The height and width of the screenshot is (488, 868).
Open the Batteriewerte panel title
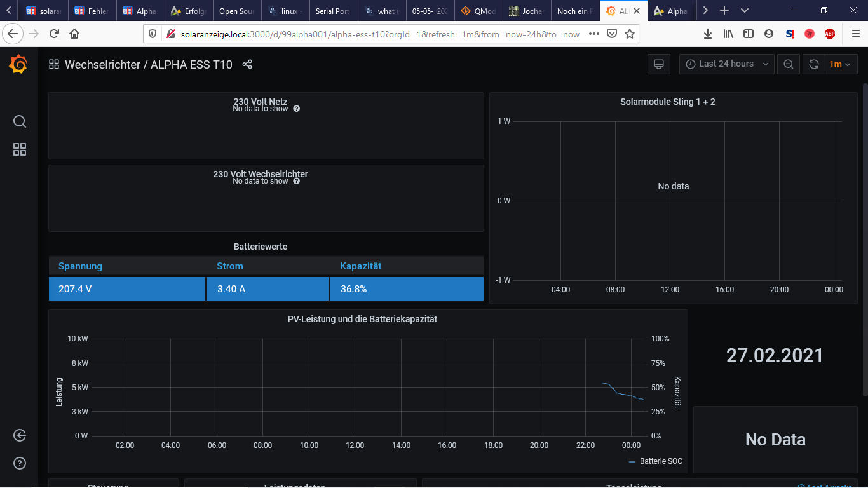[x=261, y=247]
